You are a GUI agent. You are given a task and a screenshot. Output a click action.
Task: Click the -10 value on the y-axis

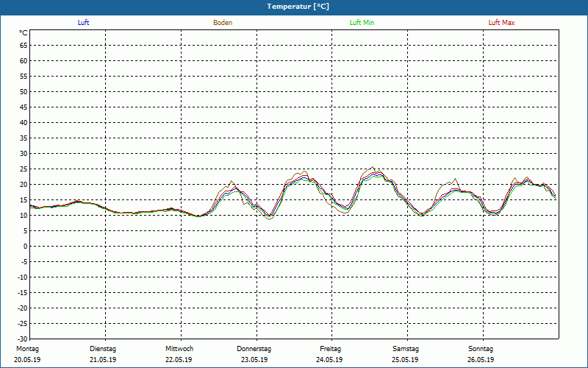(x=23, y=277)
